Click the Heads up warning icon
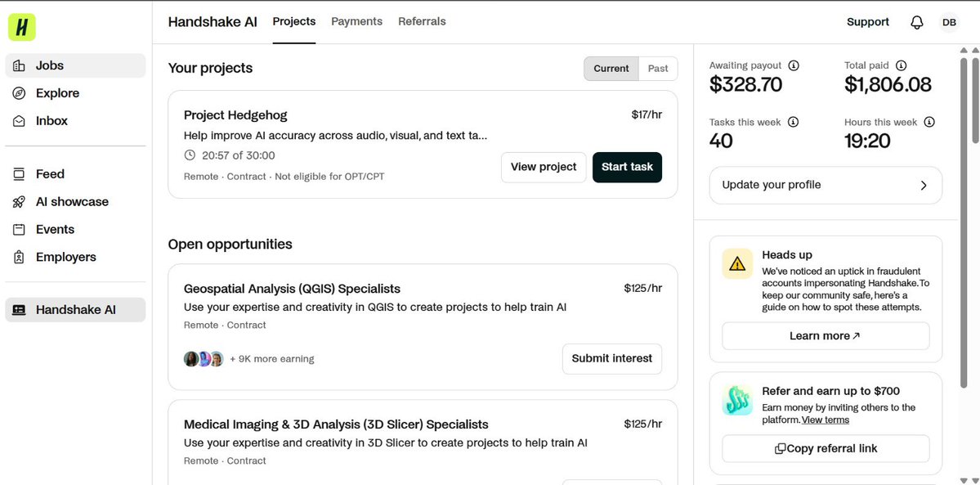This screenshot has width=980, height=485. (737, 263)
